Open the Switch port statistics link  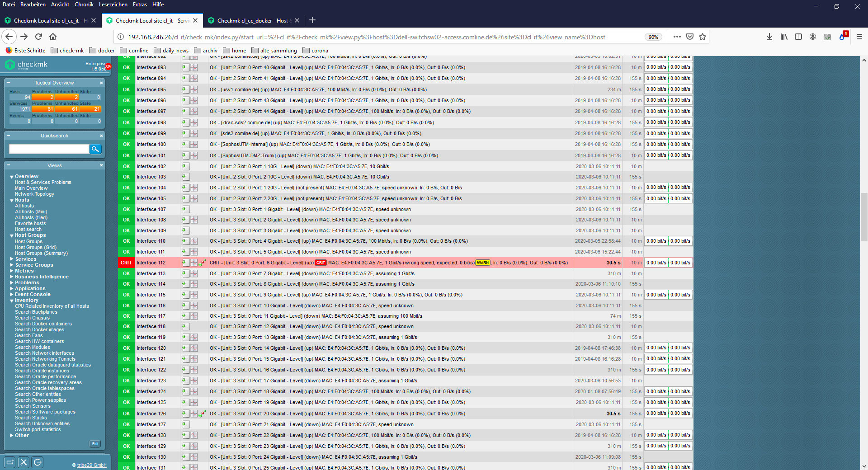[x=38, y=430]
